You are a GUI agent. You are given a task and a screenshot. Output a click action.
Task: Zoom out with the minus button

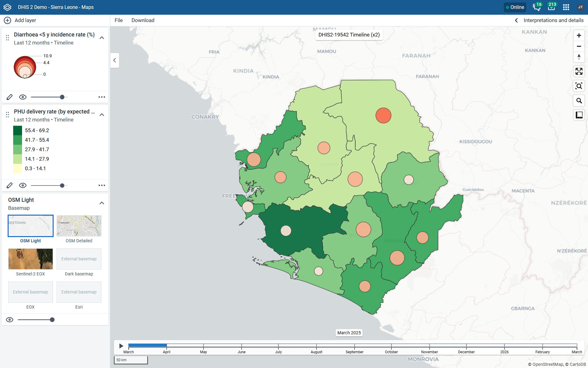coord(579,46)
